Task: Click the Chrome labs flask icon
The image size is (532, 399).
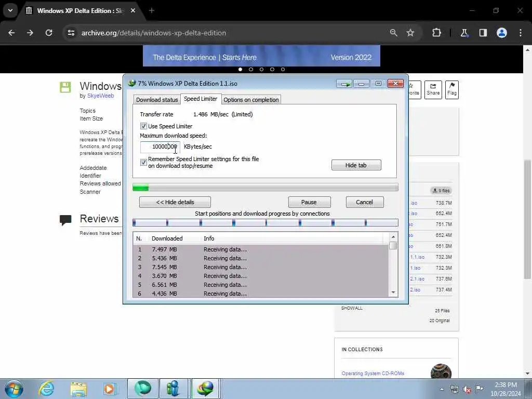Action: (x=464, y=33)
